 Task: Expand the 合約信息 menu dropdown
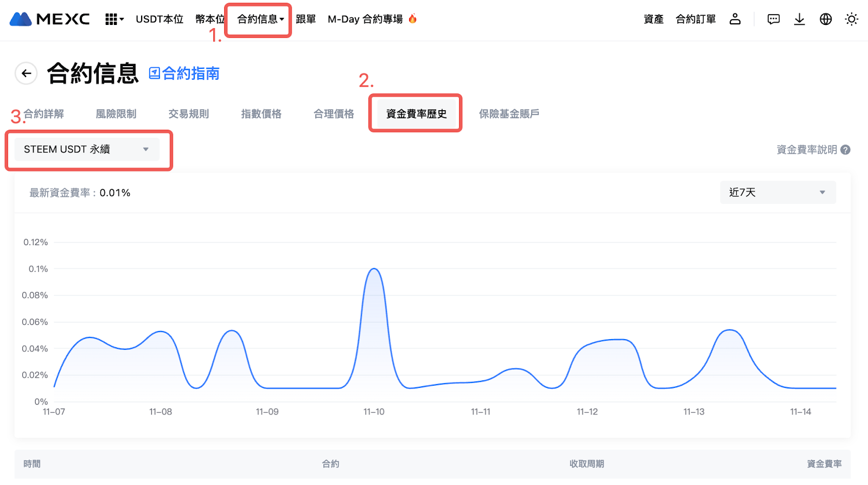(260, 20)
